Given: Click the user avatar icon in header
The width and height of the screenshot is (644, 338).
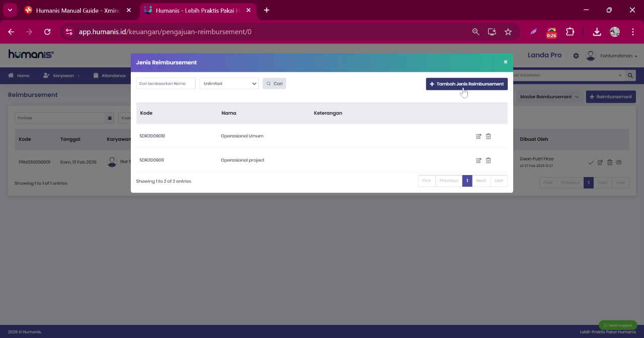Looking at the screenshot, I should click(591, 56).
